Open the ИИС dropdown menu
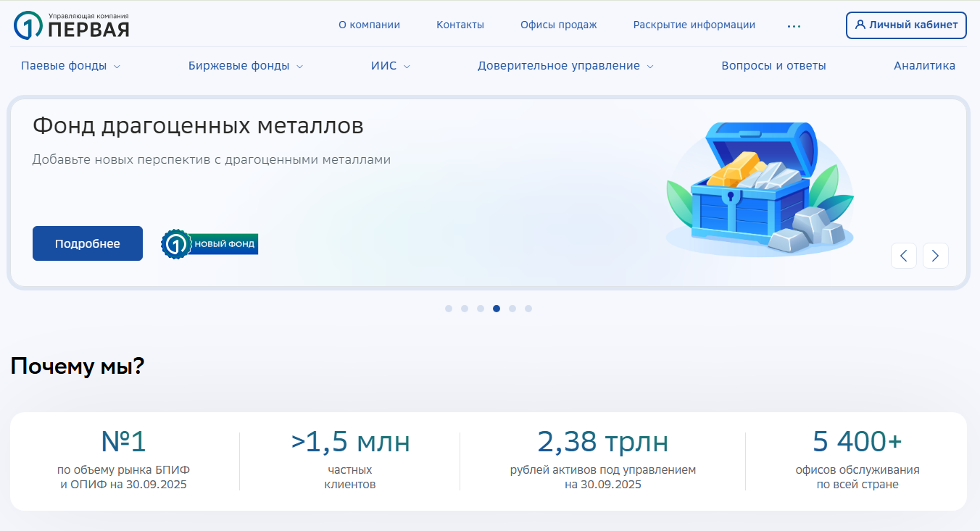Screen dimensions: 980x531 coord(390,66)
